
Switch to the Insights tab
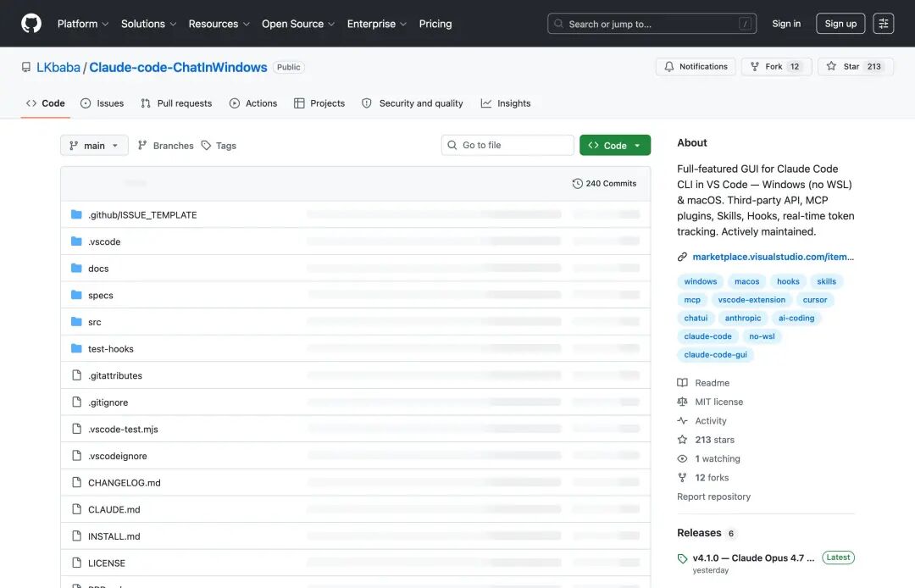tap(505, 103)
